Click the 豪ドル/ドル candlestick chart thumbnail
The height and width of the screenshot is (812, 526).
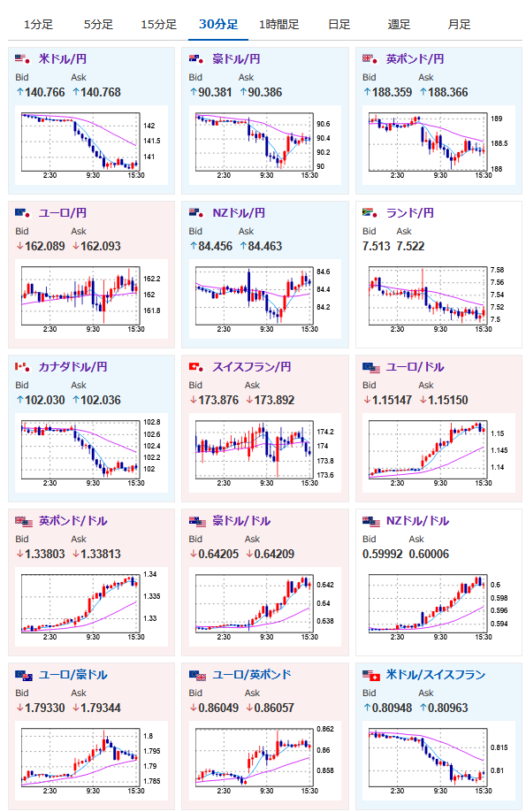[265, 607]
